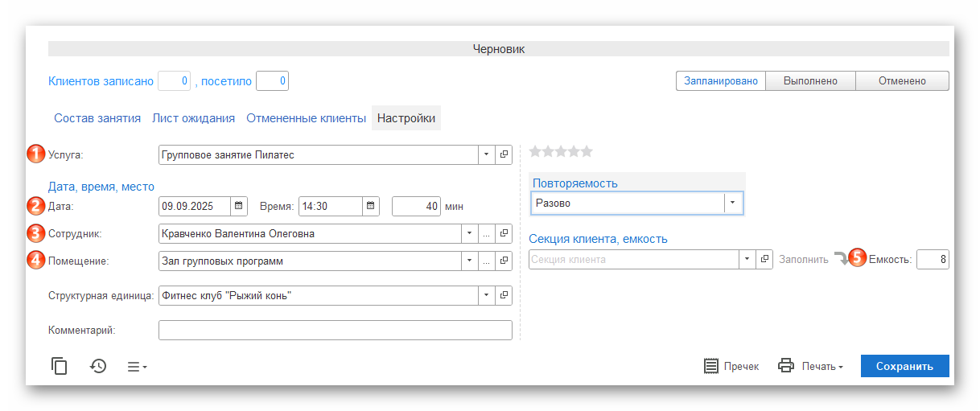Expand the Повторяемость dropdown
The image size is (980, 411).
click(733, 203)
